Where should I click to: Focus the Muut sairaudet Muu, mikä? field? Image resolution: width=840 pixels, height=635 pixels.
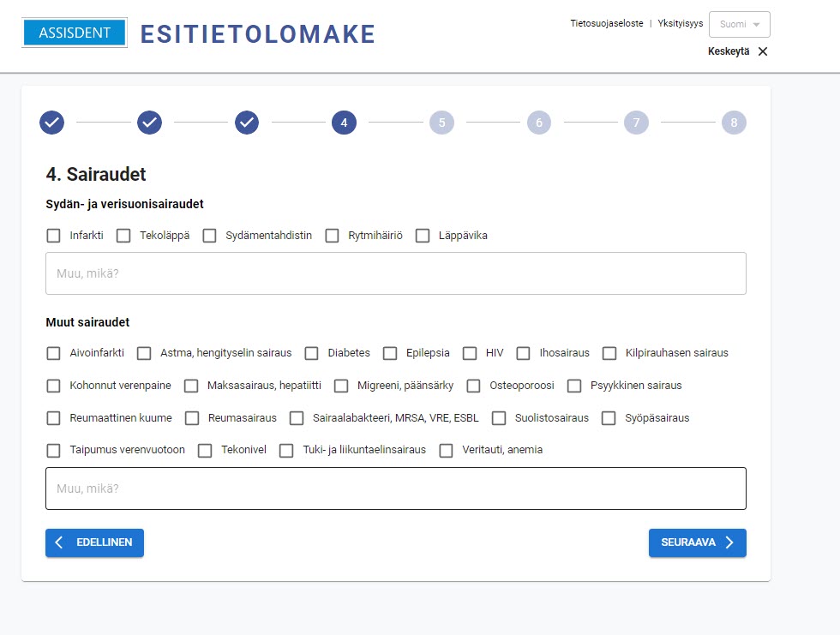pyautogui.click(x=396, y=488)
